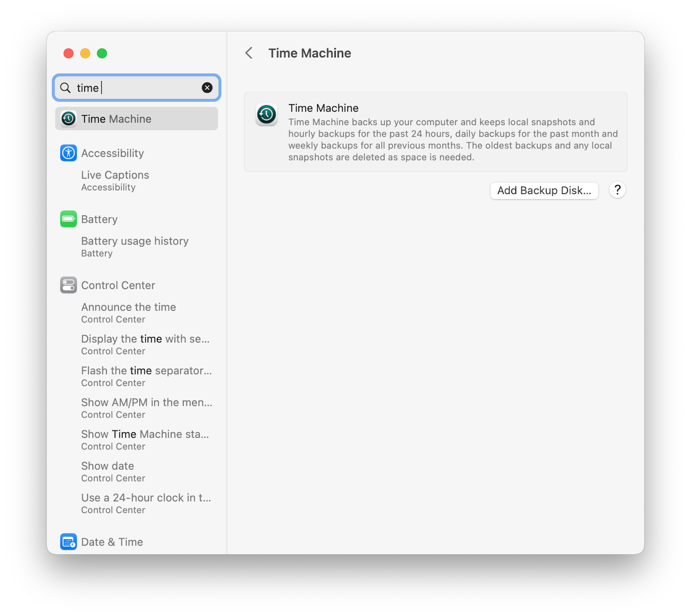Image resolution: width=691 pixels, height=616 pixels.
Task: Click Add Backup Disk button
Action: (x=544, y=191)
